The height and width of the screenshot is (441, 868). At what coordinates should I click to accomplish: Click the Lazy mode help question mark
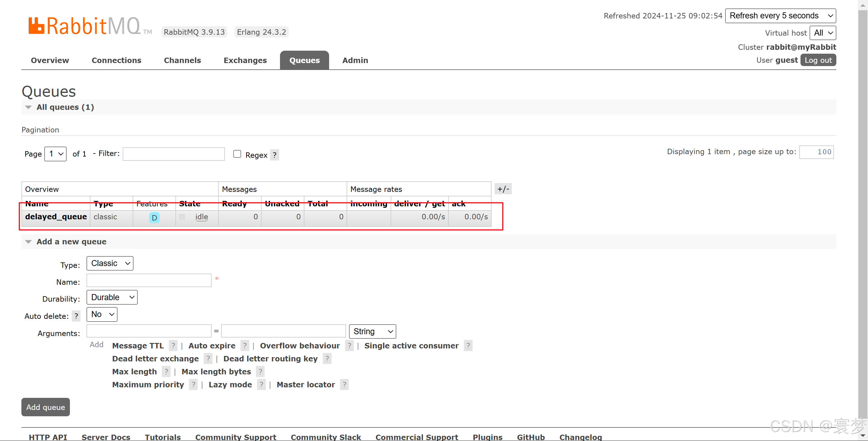(x=261, y=385)
